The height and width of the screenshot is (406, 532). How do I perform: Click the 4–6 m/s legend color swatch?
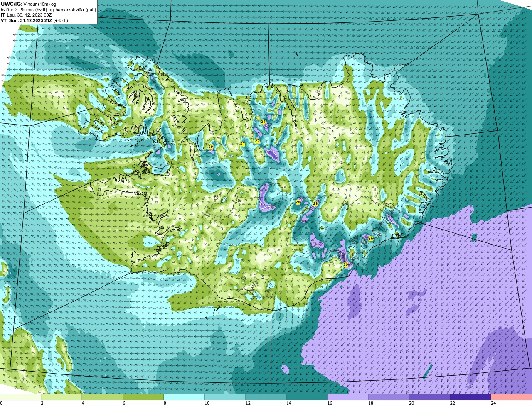[103, 397]
